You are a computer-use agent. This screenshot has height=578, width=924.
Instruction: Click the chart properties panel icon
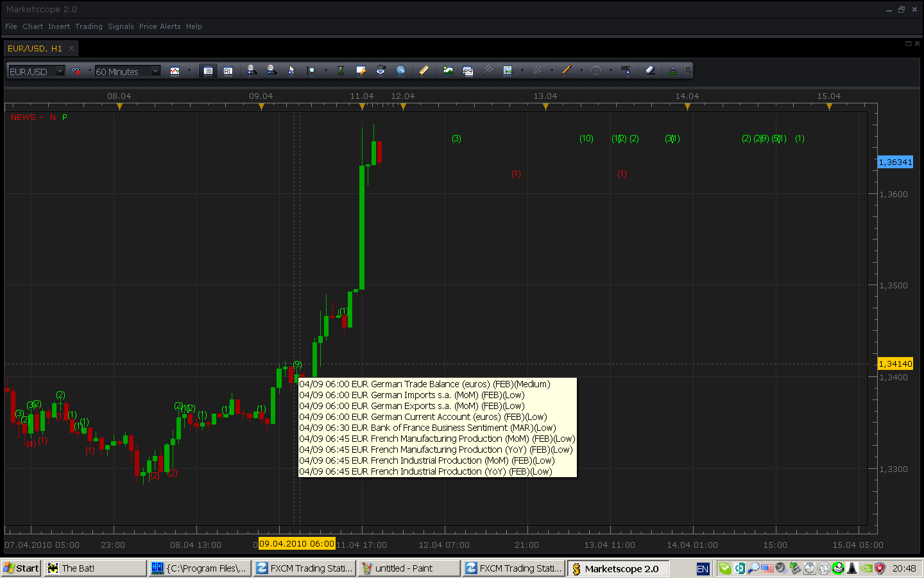(x=468, y=71)
